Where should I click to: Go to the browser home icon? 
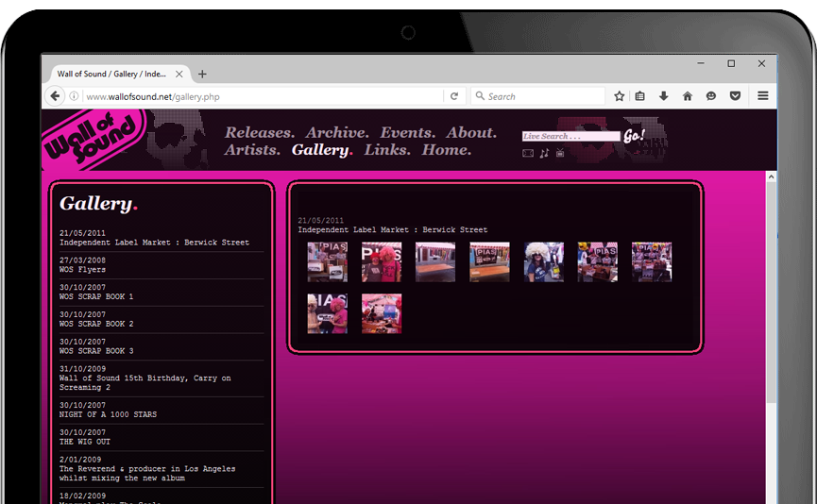[x=688, y=96]
